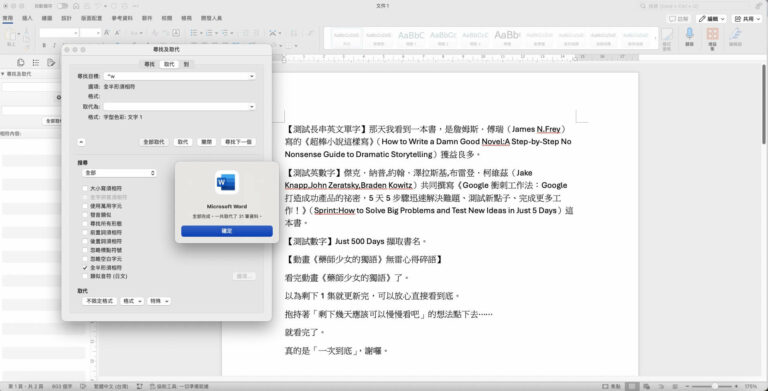Open the 尋找目標 field dropdown arrow

252,76
